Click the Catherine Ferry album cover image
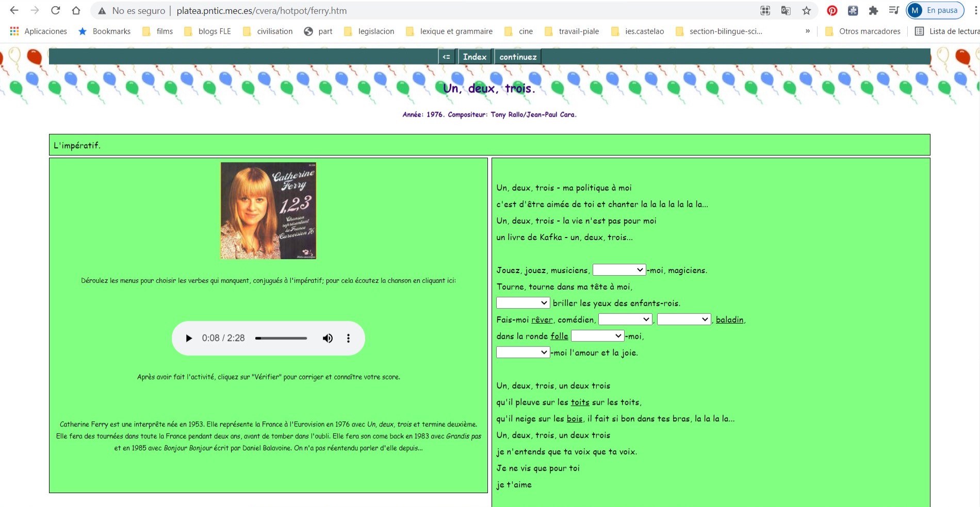Screen dimensions: 980x507 pos(268,211)
